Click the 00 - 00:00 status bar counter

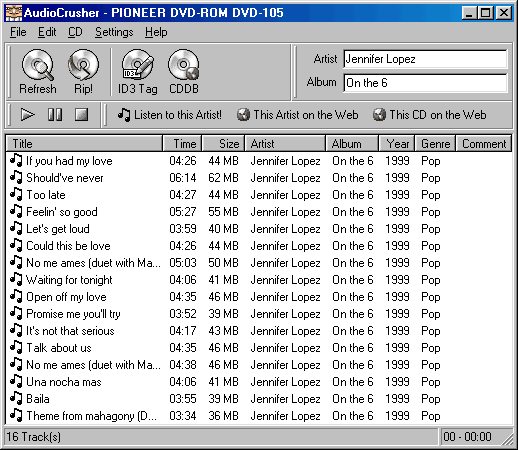467,437
